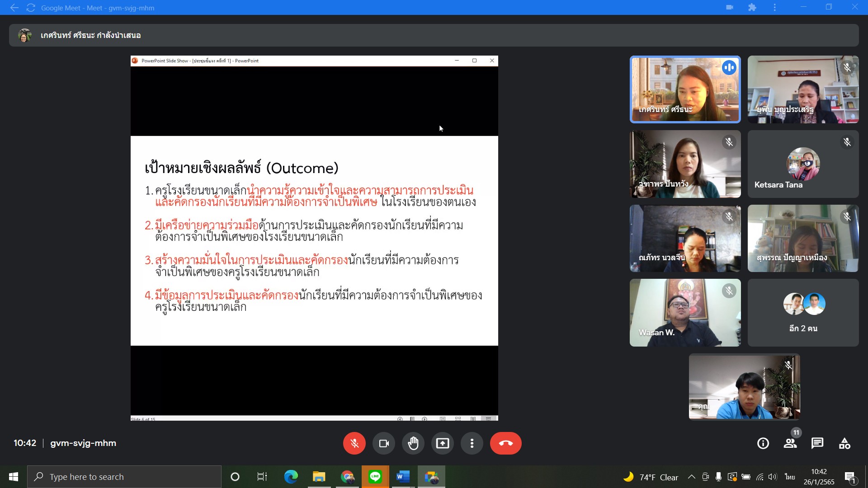Unmute the microphone in Meet
868x488 pixels.
pos(354,443)
